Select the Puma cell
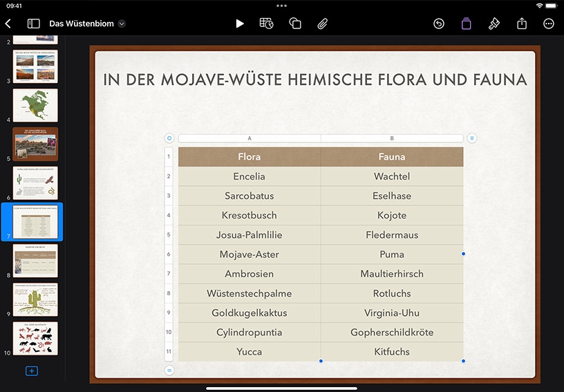Screen dimensions: 564x392 click(392, 254)
